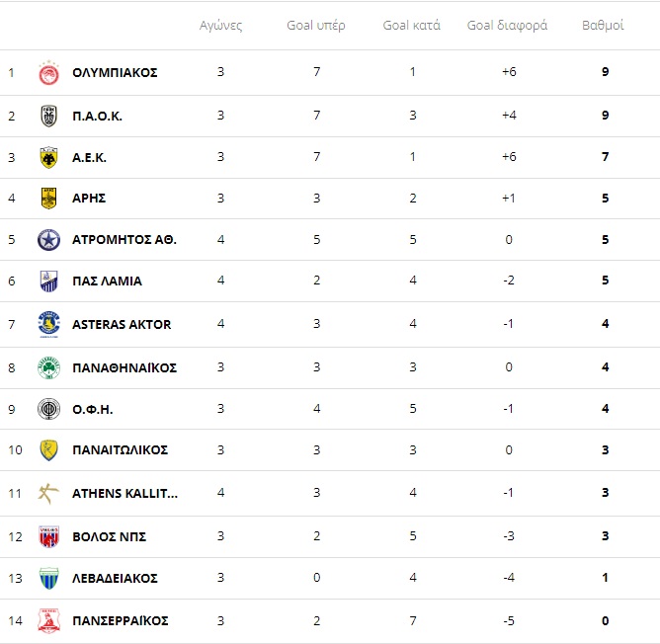Click the Panserraikos red crest

[48, 620]
